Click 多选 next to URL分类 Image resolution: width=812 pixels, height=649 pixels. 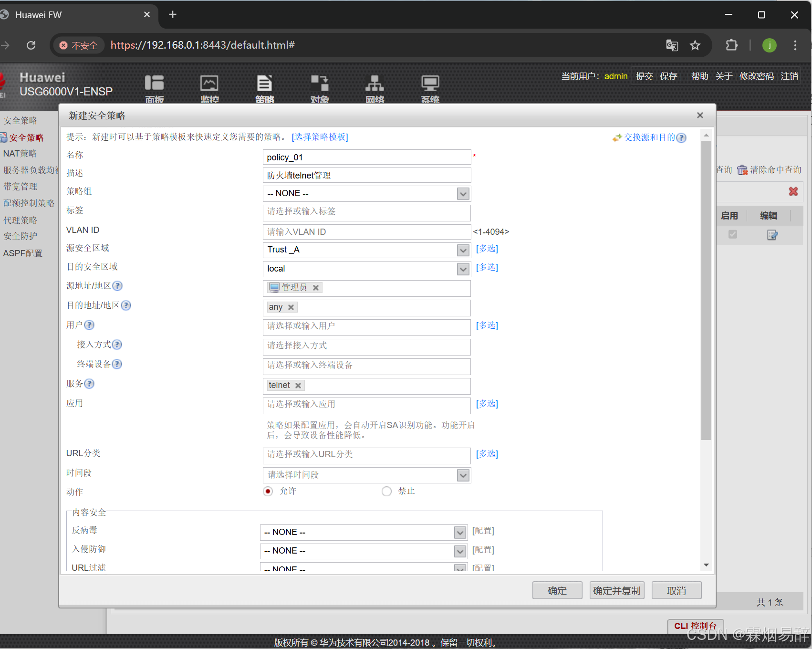(487, 454)
